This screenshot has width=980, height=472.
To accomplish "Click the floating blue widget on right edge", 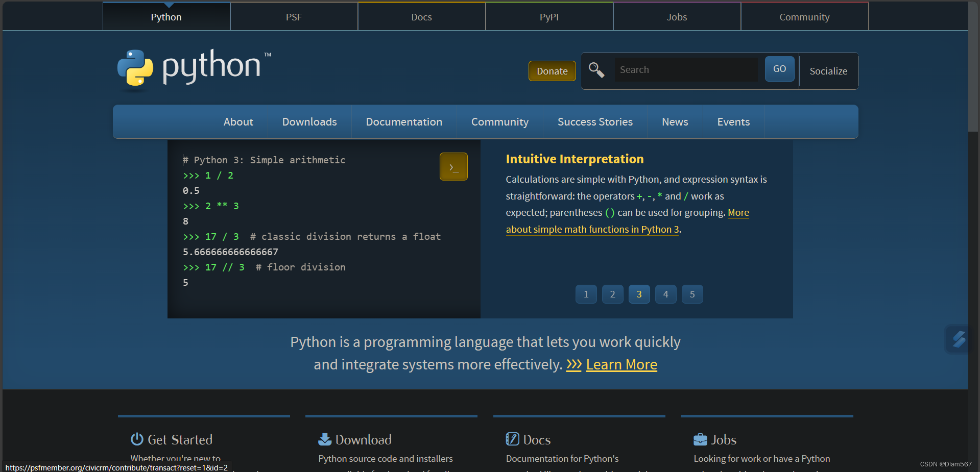I will click(x=959, y=339).
